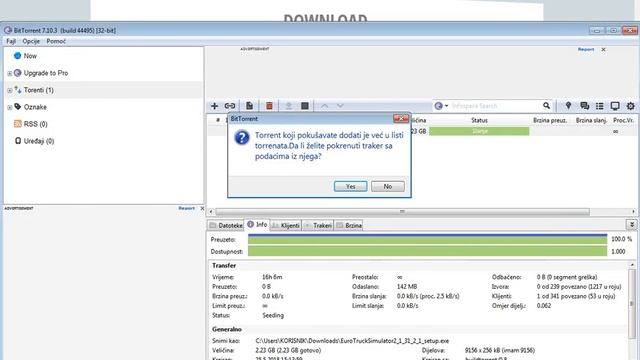
Task: Click the Preuzeto progress bar
Action: coord(427,239)
